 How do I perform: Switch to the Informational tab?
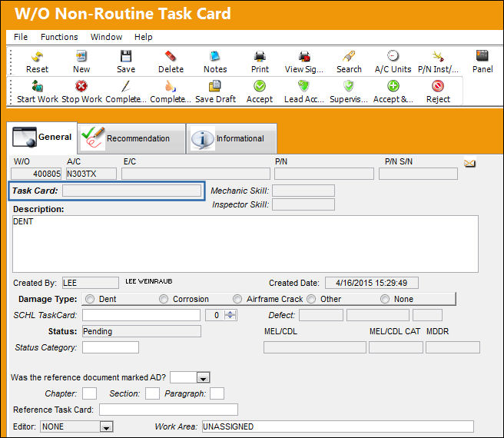pyautogui.click(x=231, y=138)
